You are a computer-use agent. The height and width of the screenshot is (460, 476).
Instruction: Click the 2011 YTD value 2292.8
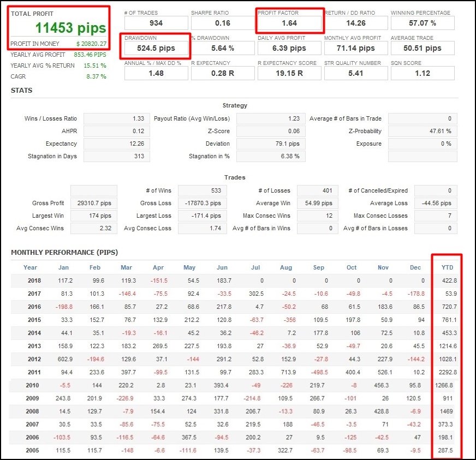[447, 372]
